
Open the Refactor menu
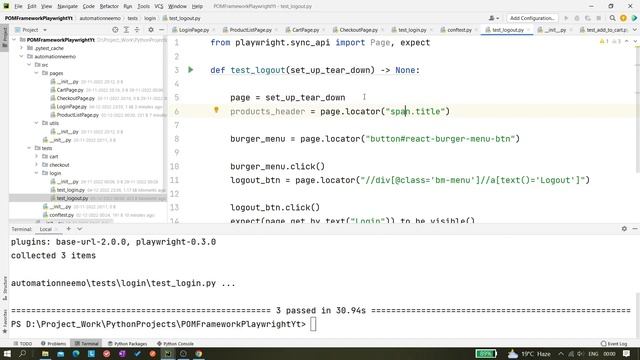pyautogui.click(x=109, y=6)
